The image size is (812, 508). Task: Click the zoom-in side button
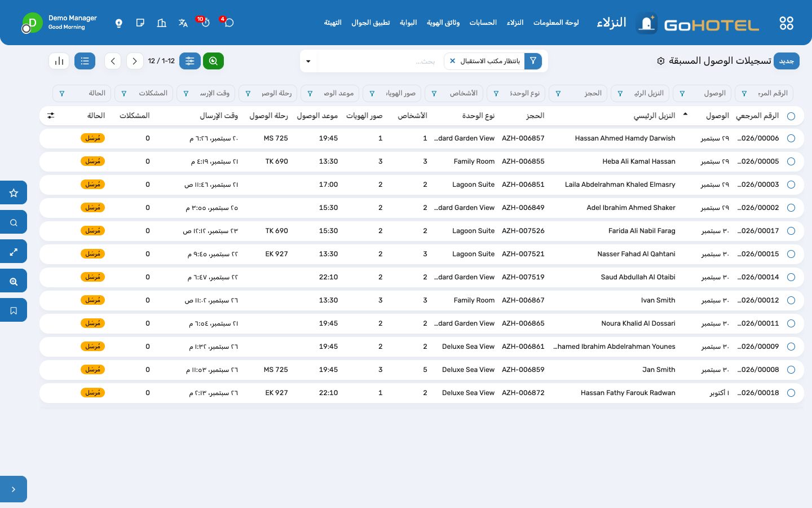pyautogui.click(x=14, y=281)
